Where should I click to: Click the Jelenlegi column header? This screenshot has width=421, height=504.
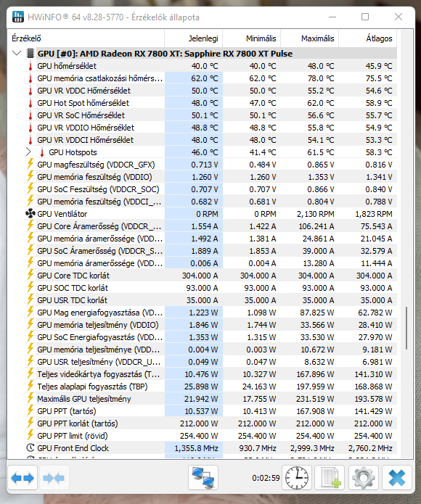[194, 38]
